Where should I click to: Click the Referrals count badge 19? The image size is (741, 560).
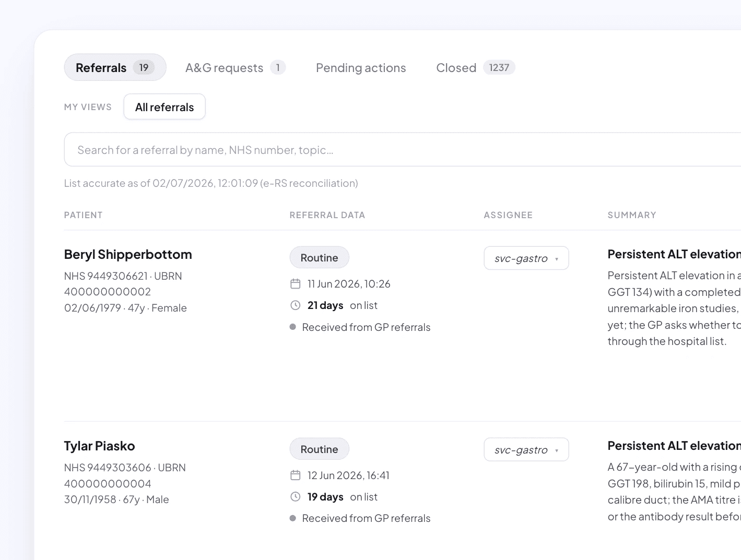tap(144, 67)
